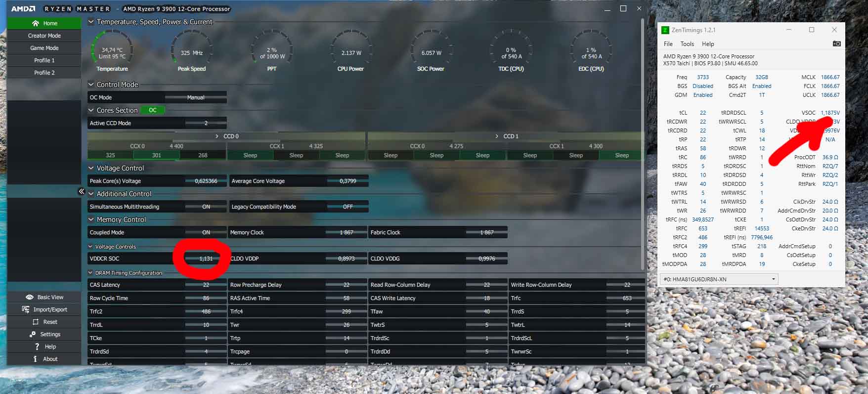Click the Reset icon in sidebar
Viewport: 868px width, 394px height.
(x=36, y=322)
